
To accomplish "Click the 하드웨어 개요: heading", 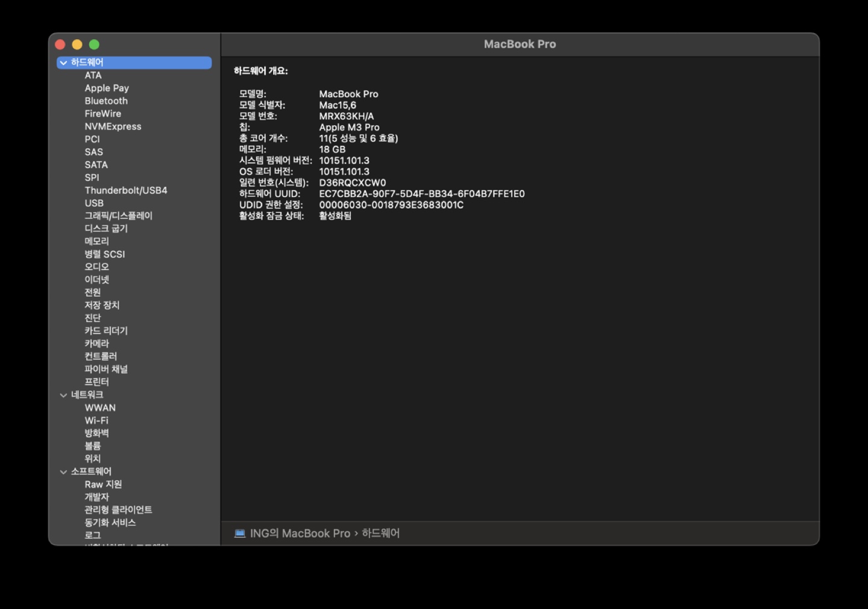I will click(261, 71).
